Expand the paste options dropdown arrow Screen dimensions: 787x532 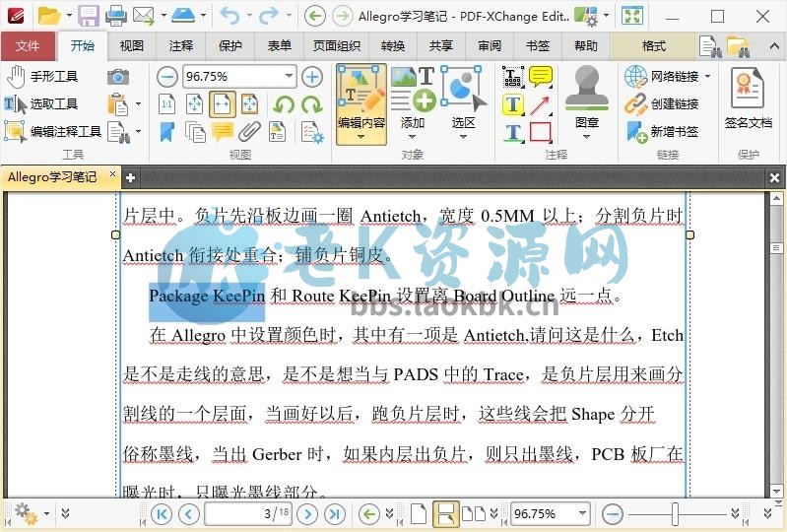139,104
